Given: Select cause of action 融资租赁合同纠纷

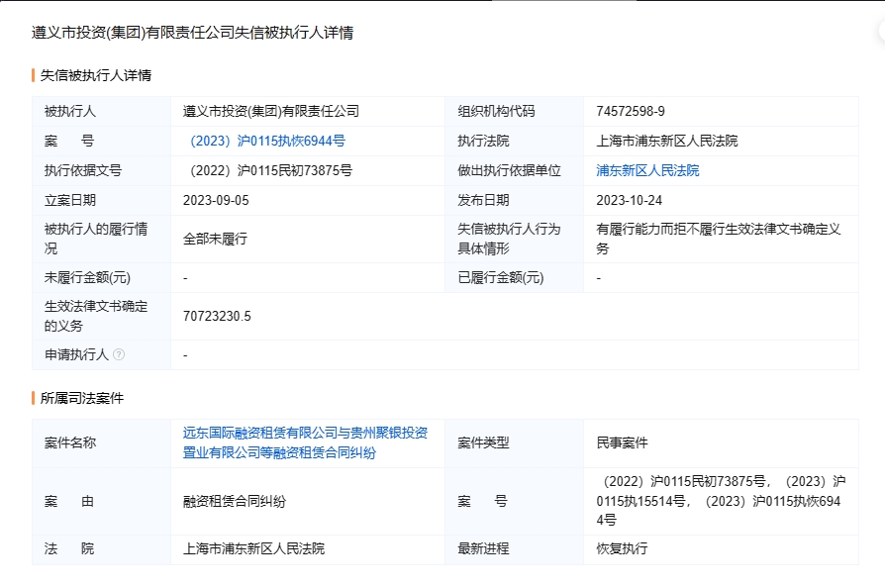Looking at the screenshot, I should tap(235, 501).
